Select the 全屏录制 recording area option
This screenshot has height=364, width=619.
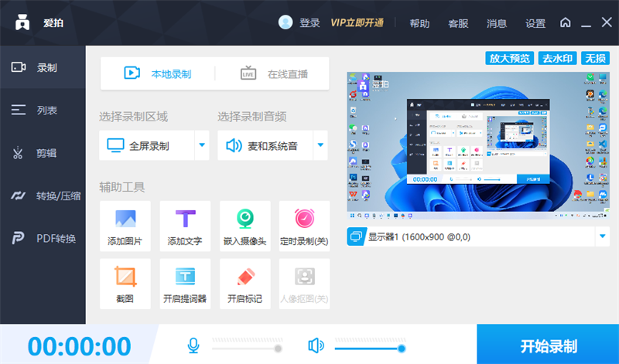(x=146, y=145)
